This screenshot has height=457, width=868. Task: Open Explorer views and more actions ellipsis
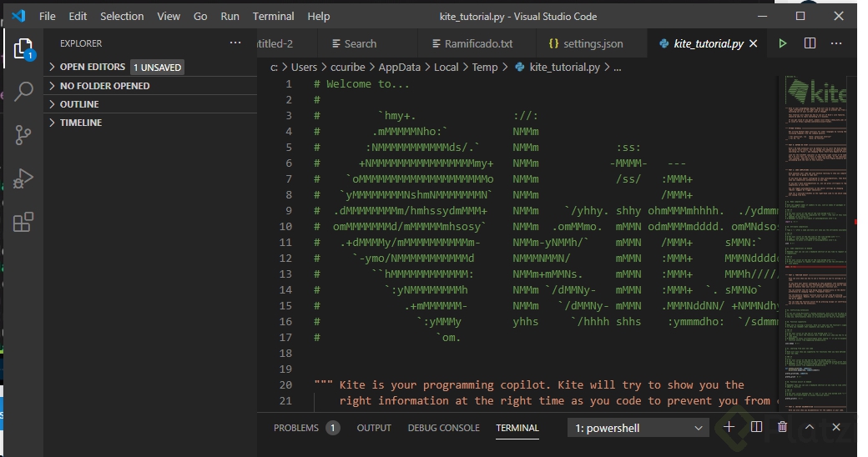235,43
